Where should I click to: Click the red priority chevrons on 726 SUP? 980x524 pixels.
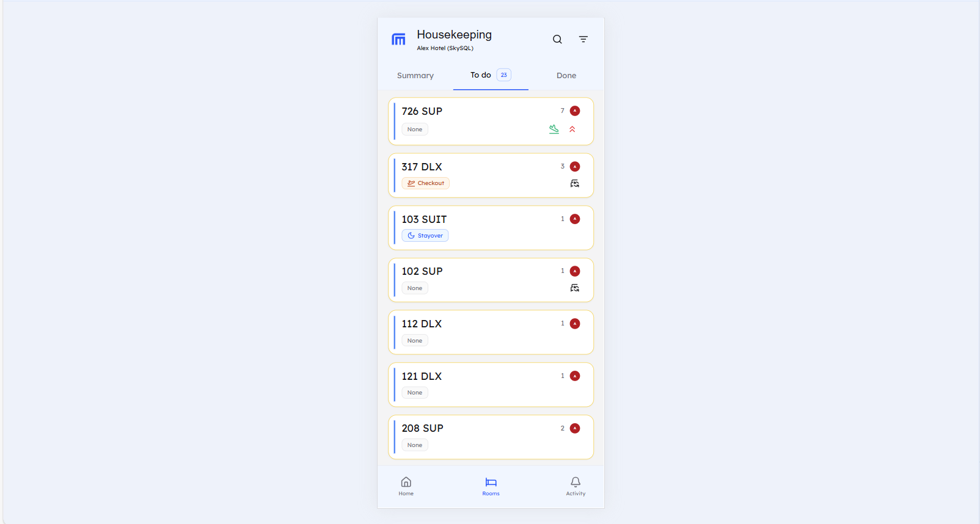point(572,129)
